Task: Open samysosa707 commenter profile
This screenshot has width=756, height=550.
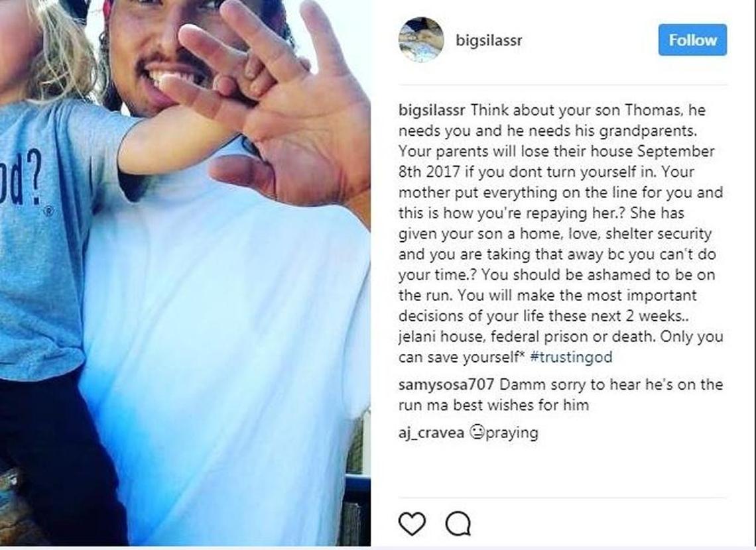Action: point(446,384)
